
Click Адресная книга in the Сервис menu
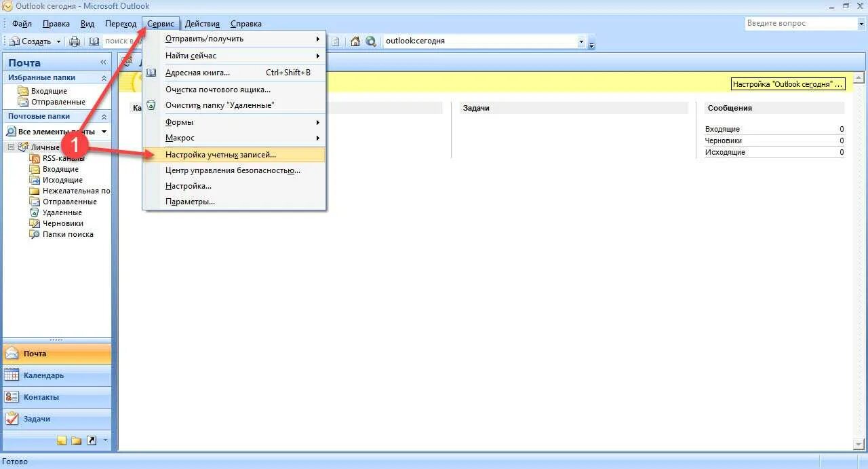[235, 73]
